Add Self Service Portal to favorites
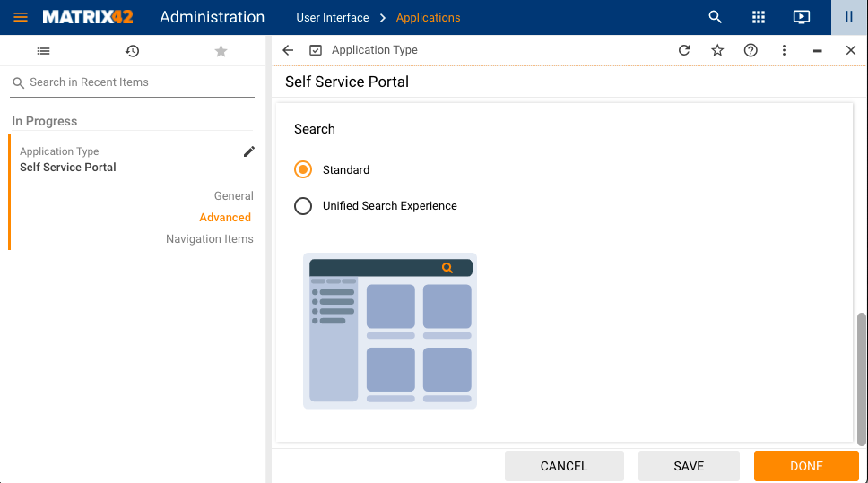The image size is (868, 483). click(x=717, y=50)
